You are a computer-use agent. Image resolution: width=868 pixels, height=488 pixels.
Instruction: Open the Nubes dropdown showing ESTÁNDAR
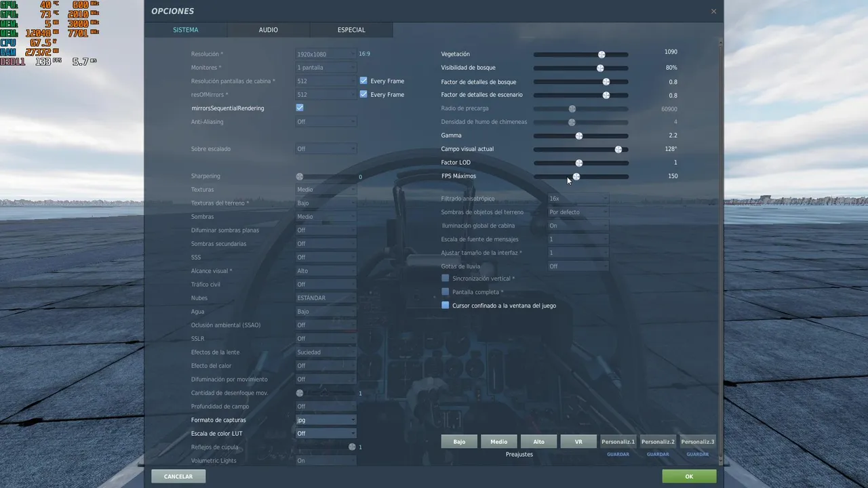click(x=325, y=298)
